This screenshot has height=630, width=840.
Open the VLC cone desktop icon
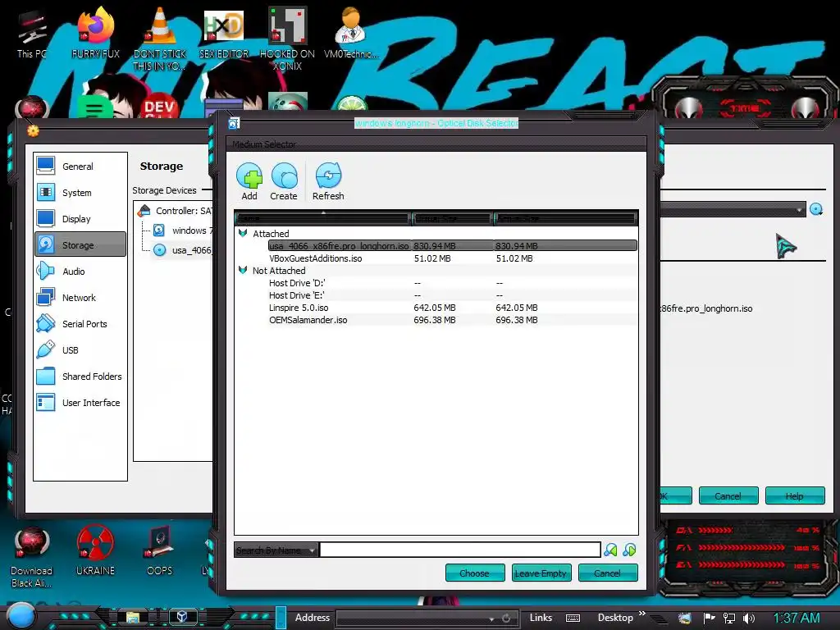[160, 39]
